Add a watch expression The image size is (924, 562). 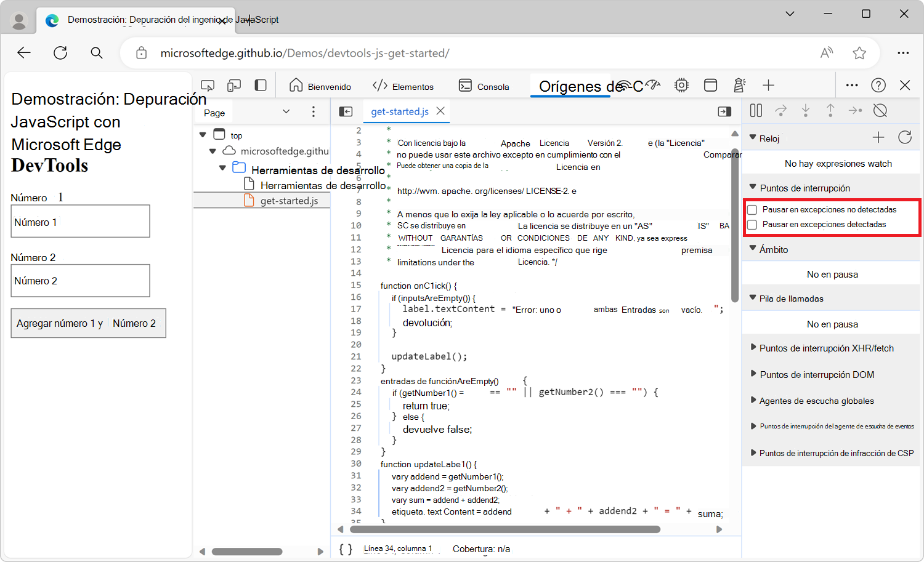tap(878, 137)
